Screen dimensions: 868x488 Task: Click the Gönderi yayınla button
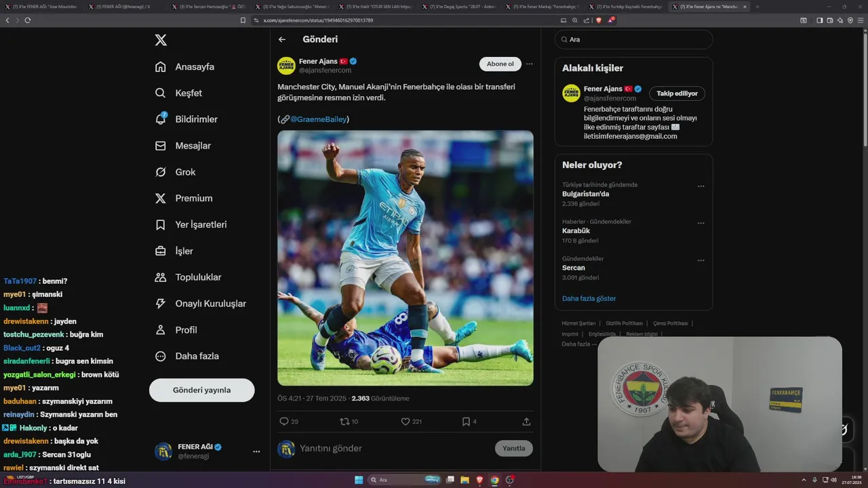point(202,390)
